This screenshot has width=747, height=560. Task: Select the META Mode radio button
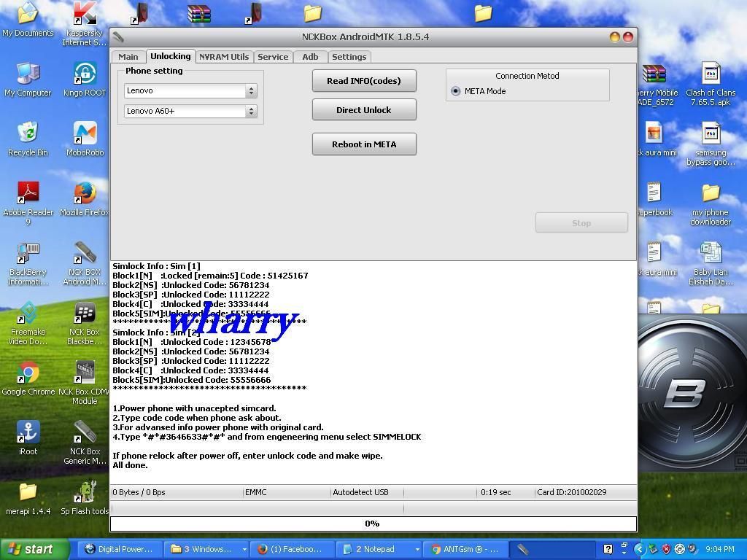(456, 91)
